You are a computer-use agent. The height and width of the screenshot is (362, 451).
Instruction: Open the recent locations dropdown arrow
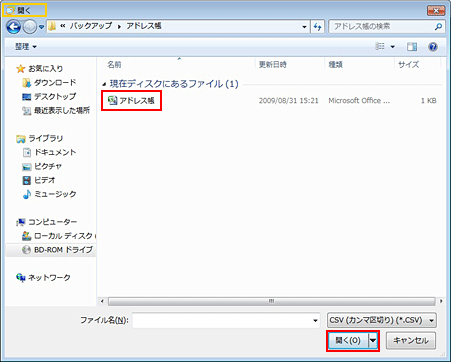pos(41,27)
